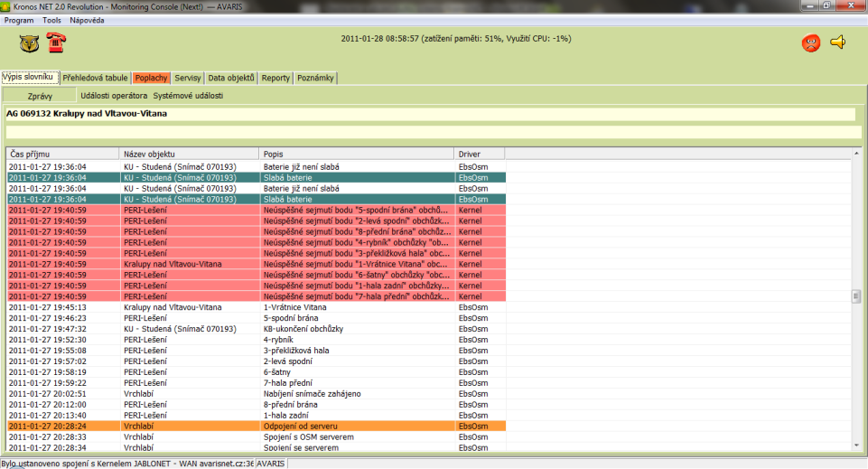Open the Poznámky tab
The width and height of the screenshot is (868, 469).
click(315, 78)
